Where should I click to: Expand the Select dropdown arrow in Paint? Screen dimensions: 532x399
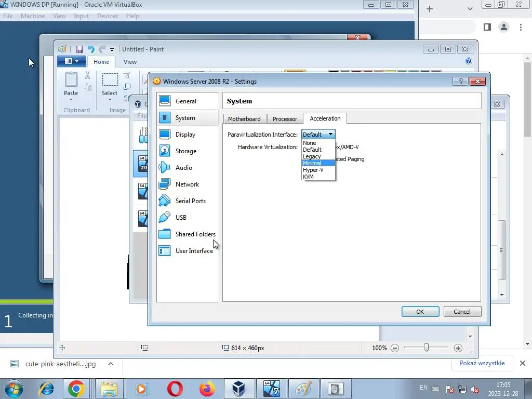click(110, 100)
